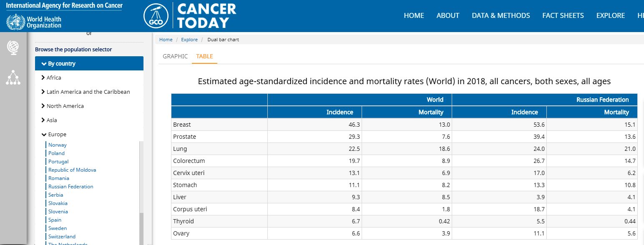Select Russian Federation in country list

pyautogui.click(x=70, y=187)
